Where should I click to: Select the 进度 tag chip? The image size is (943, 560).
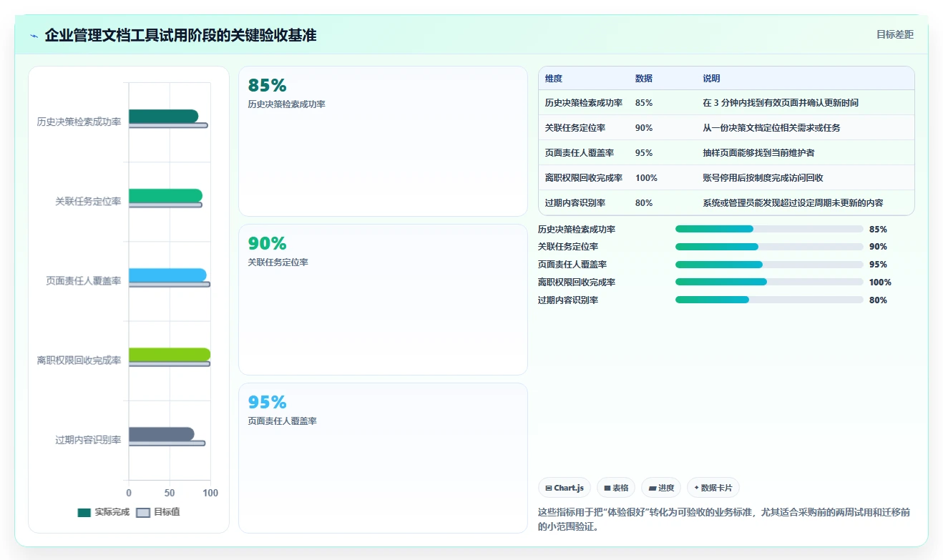point(661,488)
